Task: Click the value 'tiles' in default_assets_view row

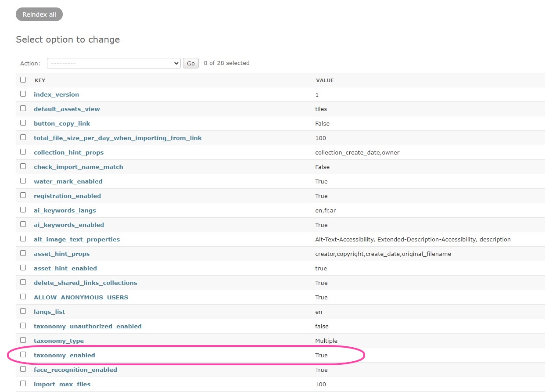Action: [x=321, y=109]
